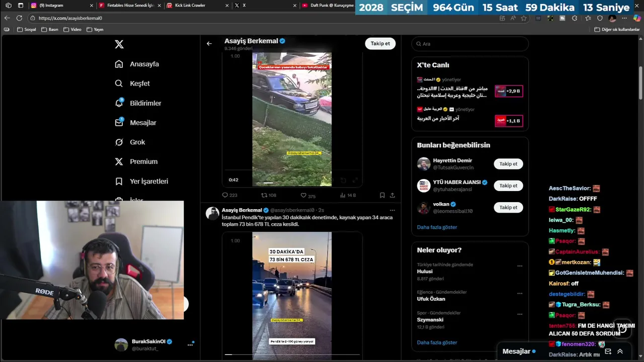Open Premium in the sidebar
The width and height of the screenshot is (644, 362).
click(136, 161)
